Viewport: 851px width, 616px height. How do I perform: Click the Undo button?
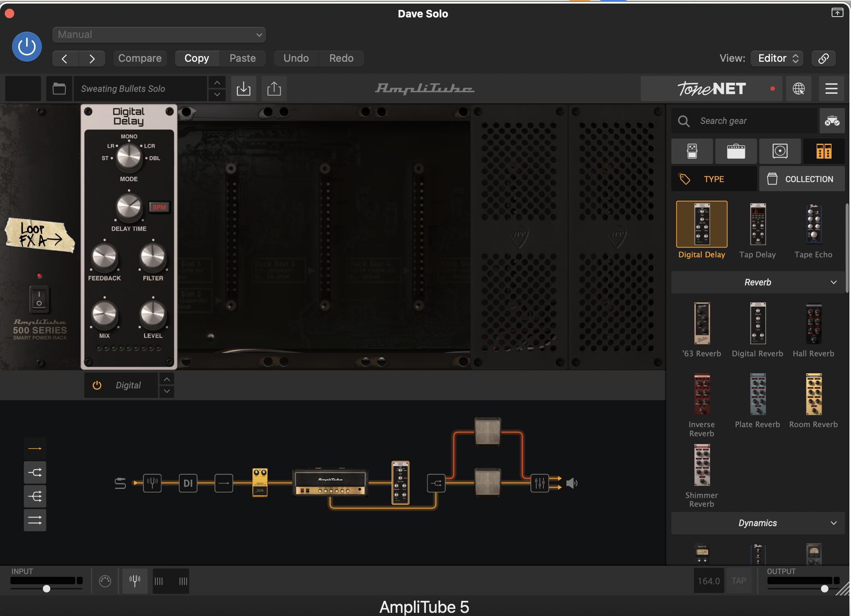(x=296, y=59)
